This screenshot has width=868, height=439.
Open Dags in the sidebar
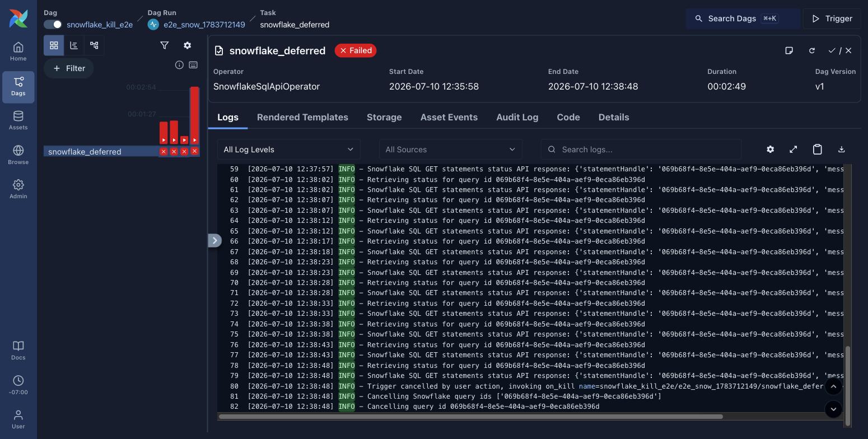pyautogui.click(x=18, y=87)
